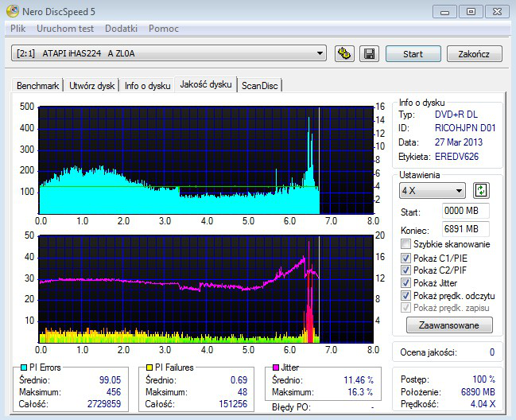This screenshot has width=516, height=420.
Task: Click the PI Failures jitter lower graph
Action: 206,290
